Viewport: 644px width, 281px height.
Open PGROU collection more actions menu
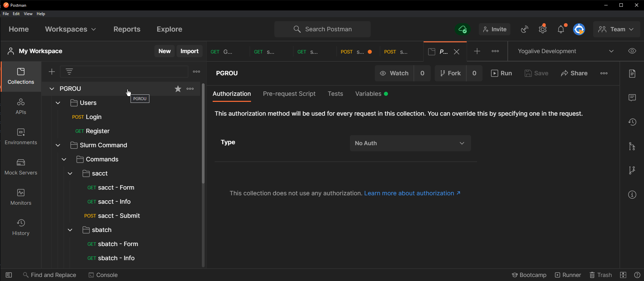(190, 89)
